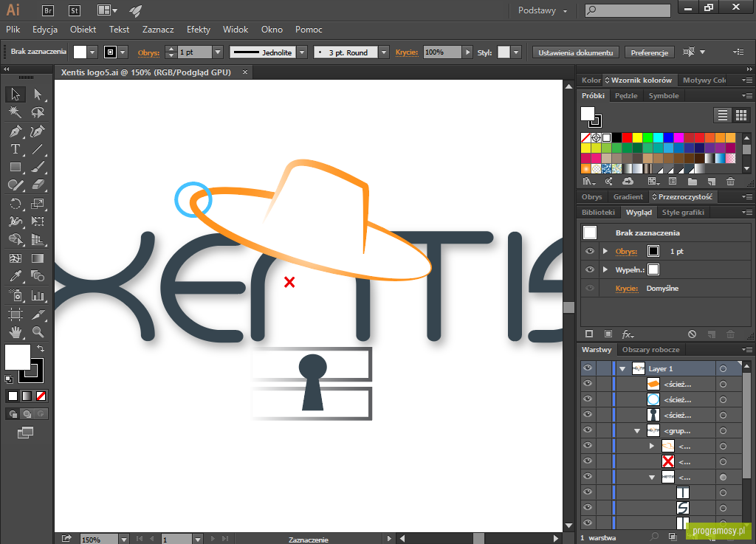
Task: Click the orange Obrys link in control bar
Action: tap(148, 52)
